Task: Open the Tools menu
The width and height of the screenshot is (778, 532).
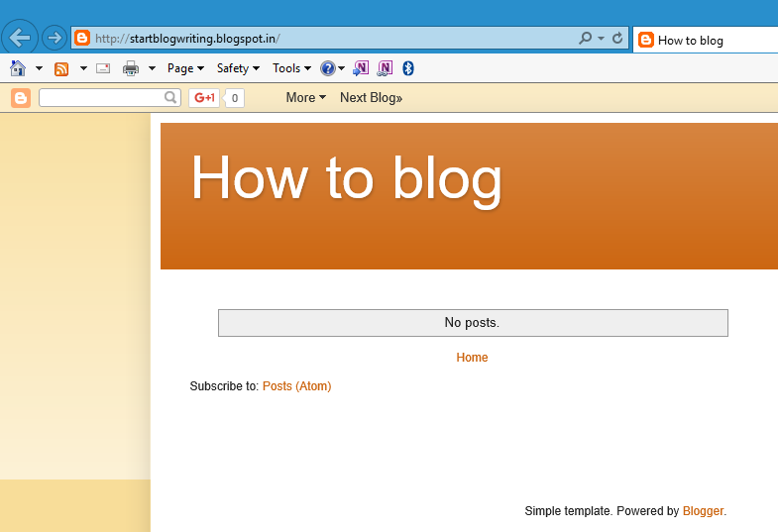Action: [x=291, y=68]
